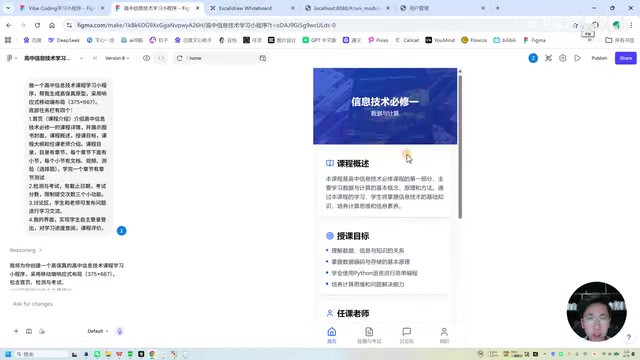Open the Pixso bookmark

[x=378, y=40]
